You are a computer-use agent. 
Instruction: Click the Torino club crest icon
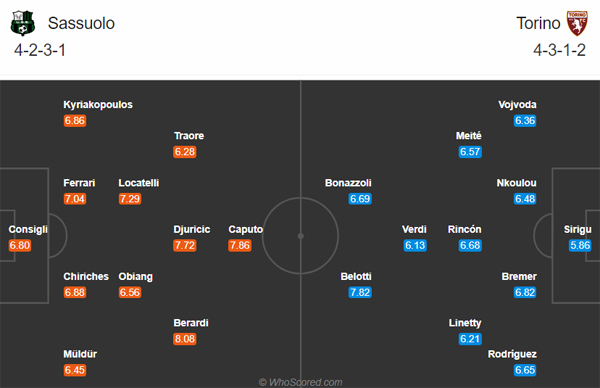577,23
